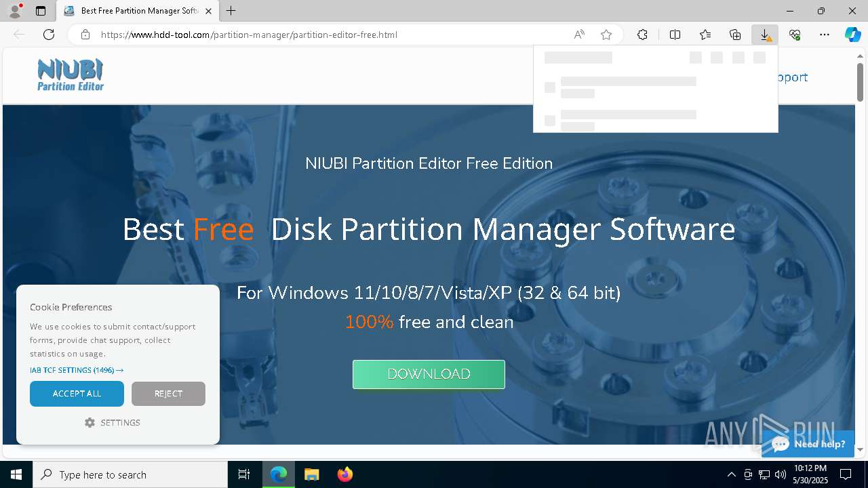Viewport: 868px width, 488px height.
Task: Accept all cookies
Action: pos(77,394)
